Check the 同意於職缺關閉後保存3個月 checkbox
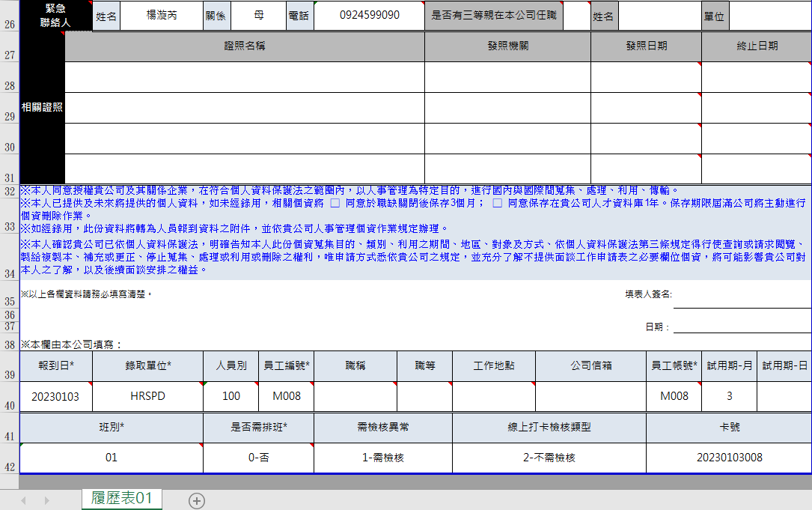Screen dimensions: 812x510 (335, 203)
